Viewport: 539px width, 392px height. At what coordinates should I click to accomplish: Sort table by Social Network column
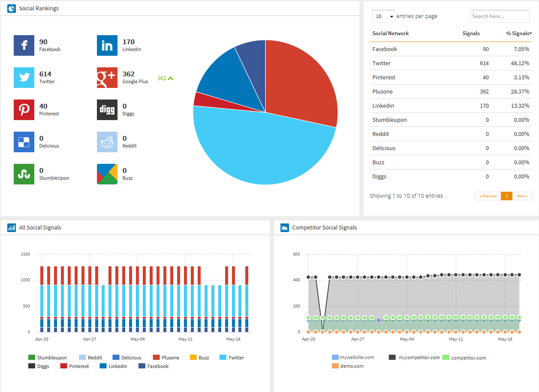[390, 33]
